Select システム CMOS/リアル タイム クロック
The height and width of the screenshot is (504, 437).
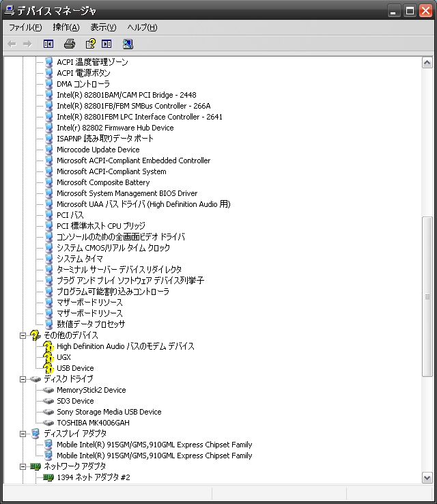(113, 248)
